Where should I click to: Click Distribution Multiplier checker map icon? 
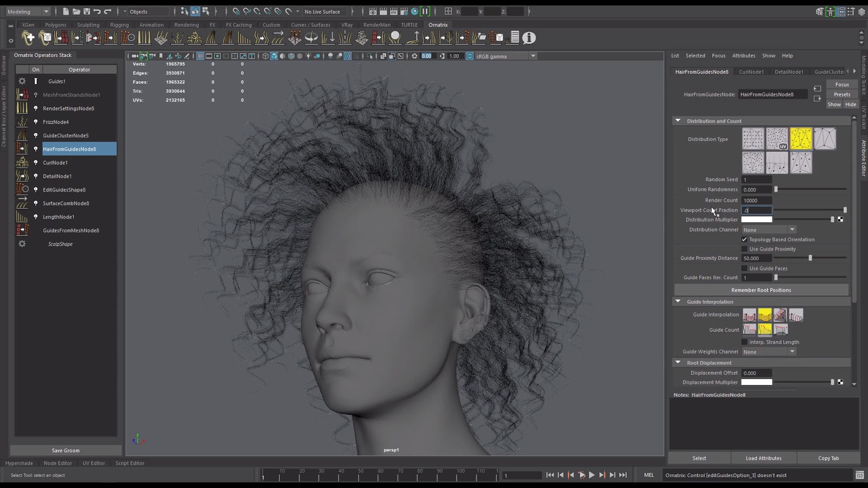click(840, 220)
